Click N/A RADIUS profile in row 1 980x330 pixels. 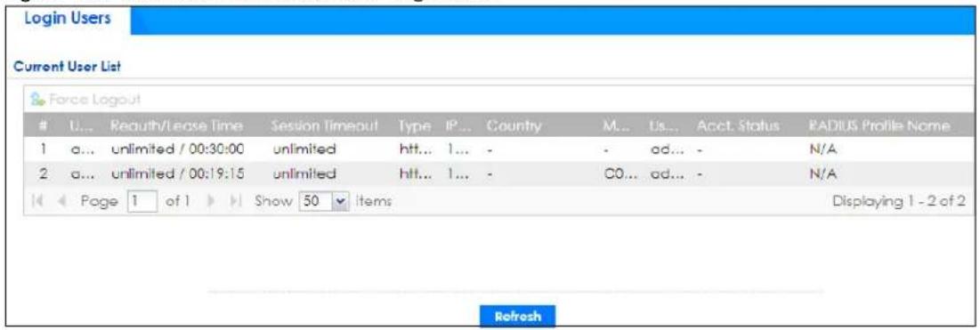coord(822,150)
